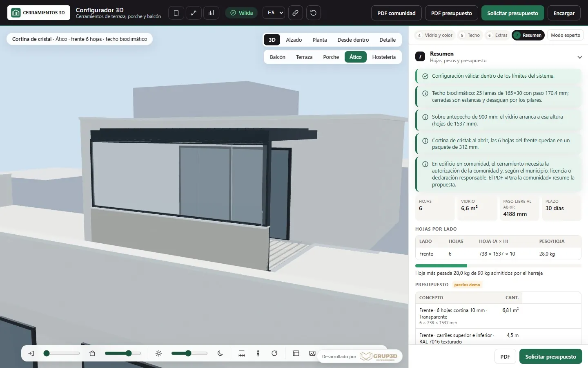
Task: Go to step 6 Extras
Action: (497, 35)
